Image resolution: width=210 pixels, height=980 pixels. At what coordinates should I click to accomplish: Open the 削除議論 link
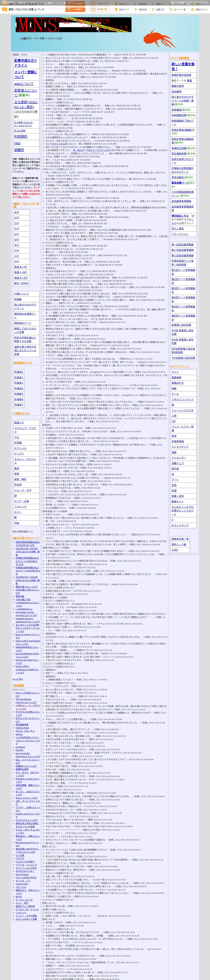(176, 110)
